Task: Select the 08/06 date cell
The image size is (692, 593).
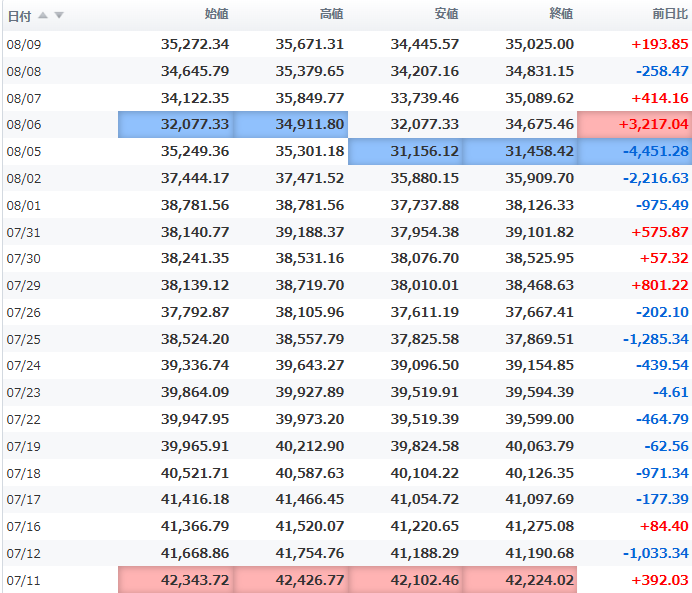Action: click(x=24, y=124)
